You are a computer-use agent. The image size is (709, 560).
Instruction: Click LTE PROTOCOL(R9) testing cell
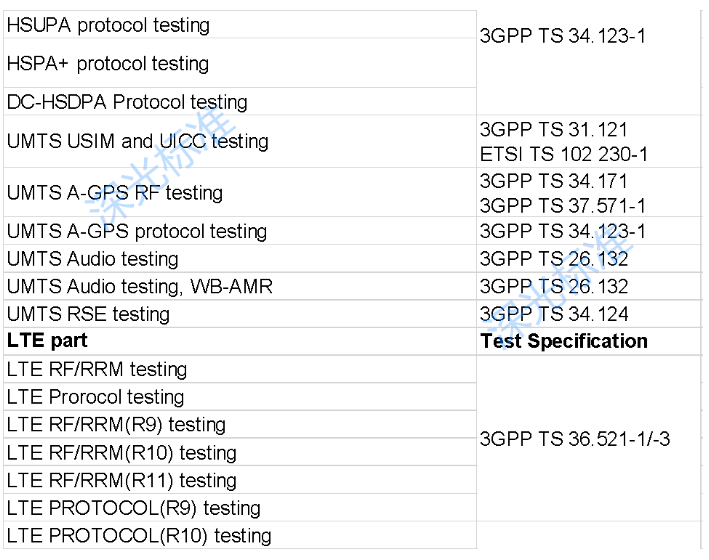[133, 508]
